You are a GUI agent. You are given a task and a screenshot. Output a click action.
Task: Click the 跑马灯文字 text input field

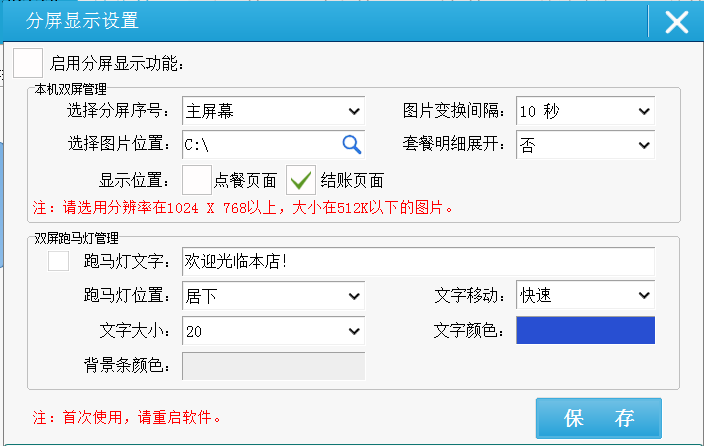coord(418,262)
